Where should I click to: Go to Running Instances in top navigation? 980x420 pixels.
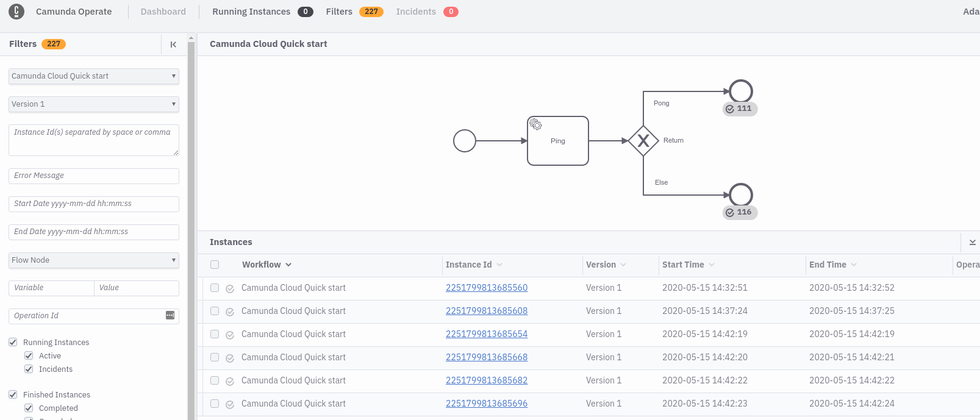[251, 12]
